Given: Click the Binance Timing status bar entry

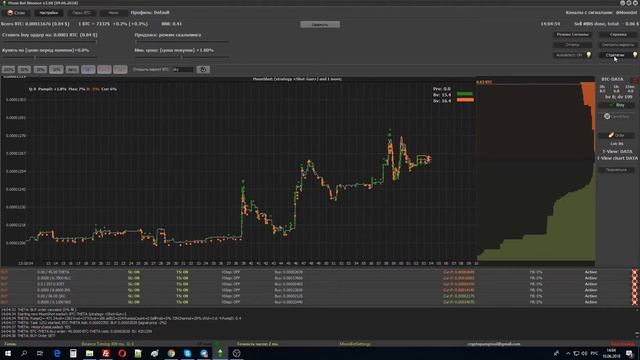Looking at the screenshot, I should coord(108,344).
